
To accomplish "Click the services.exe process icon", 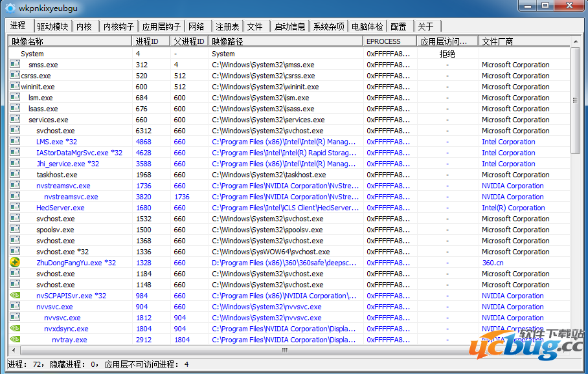I will (x=15, y=119).
